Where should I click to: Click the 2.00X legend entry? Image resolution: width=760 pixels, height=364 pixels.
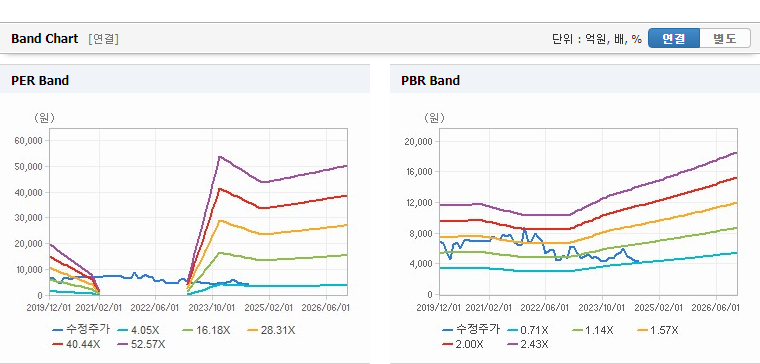tap(463, 344)
